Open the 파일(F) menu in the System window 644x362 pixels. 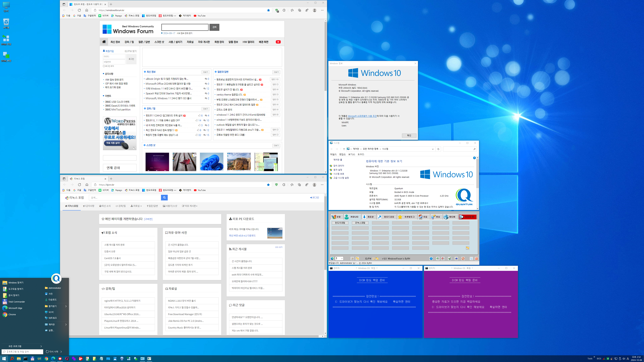click(333, 154)
